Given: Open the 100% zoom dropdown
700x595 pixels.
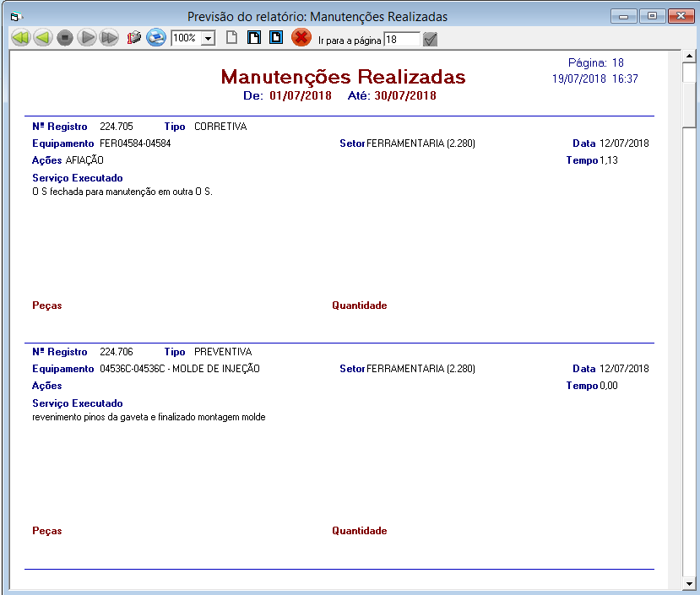Looking at the screenshot, I should (208, 38).
